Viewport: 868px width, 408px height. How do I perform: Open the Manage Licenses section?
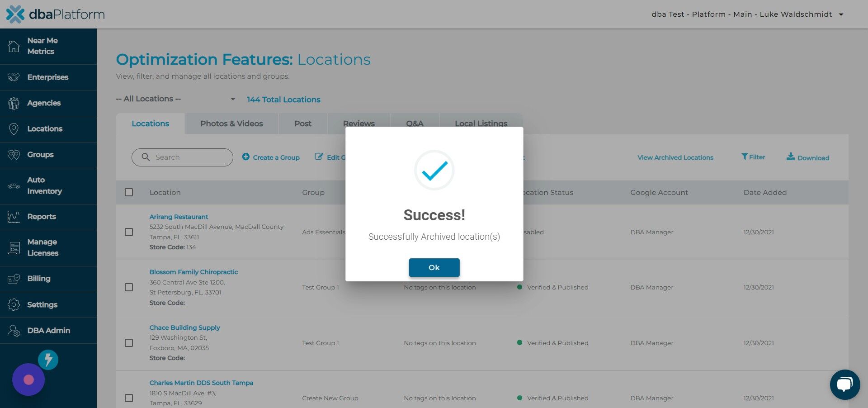click(x=42, y=247)
